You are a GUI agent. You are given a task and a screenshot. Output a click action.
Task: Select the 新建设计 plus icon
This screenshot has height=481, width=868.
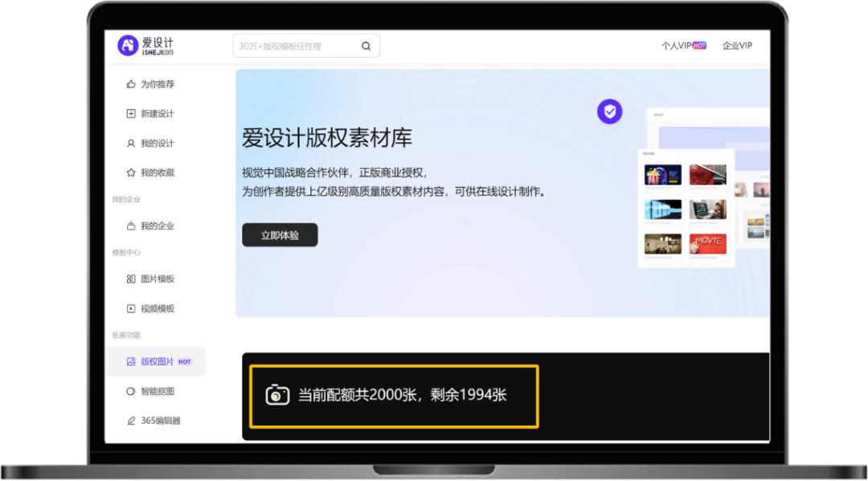pyautogui.click(x=131, y=113)
